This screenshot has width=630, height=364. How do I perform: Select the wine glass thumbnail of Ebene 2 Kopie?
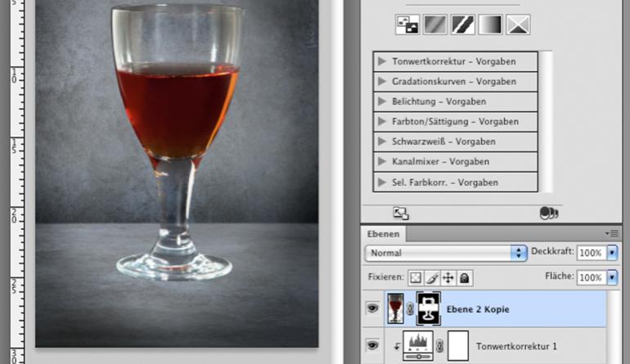[395, 308]
